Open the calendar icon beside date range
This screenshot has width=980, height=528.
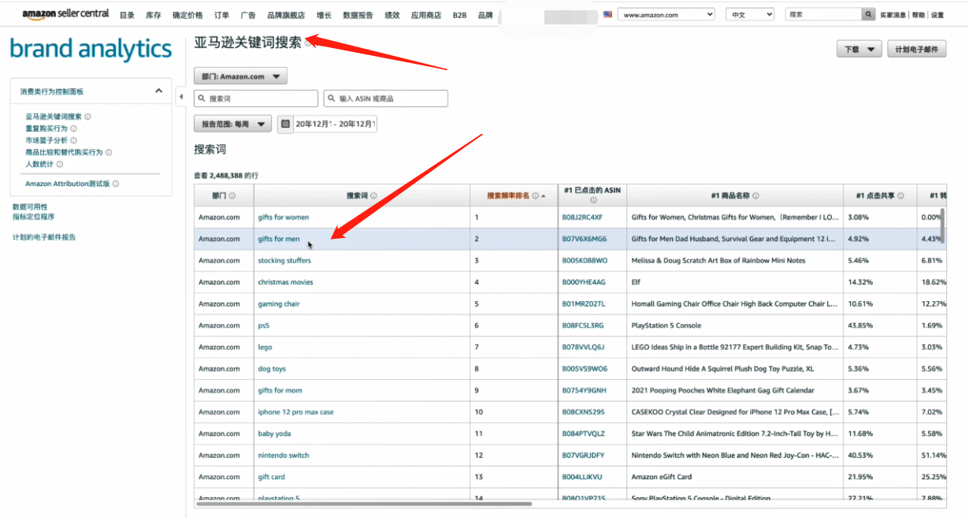pyautogui.click(x=285, y=124)
